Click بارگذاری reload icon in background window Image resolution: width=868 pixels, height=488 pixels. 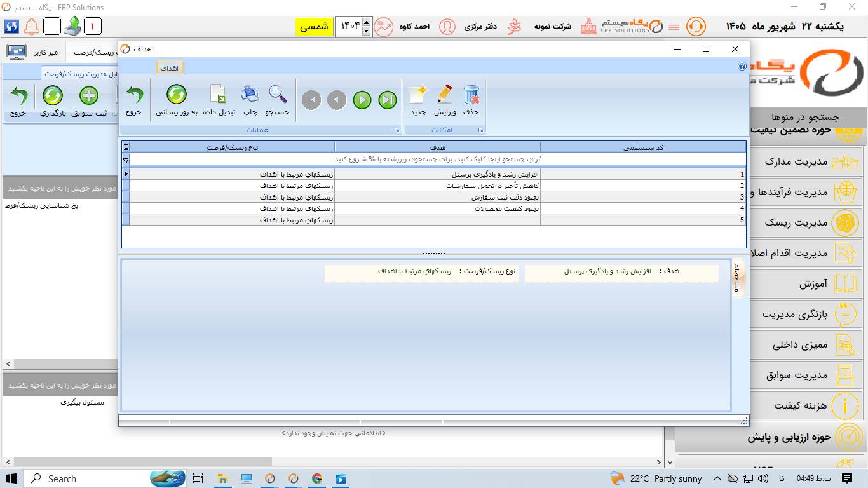click(53, 96)
